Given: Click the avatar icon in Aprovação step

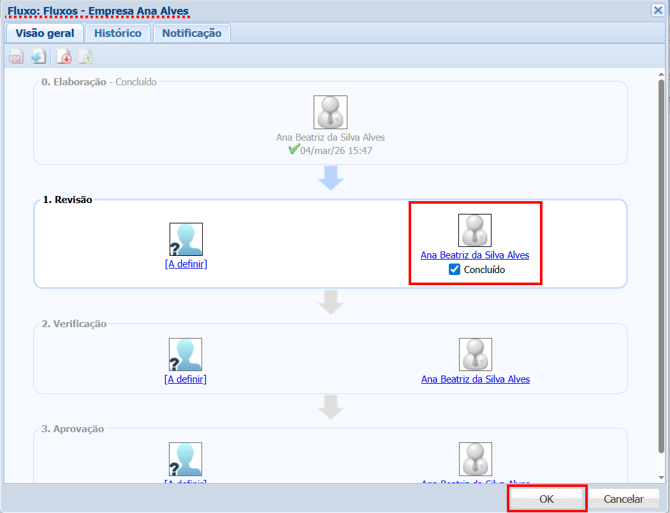Looking at the screenshot, I should click(x=475, y=459).
